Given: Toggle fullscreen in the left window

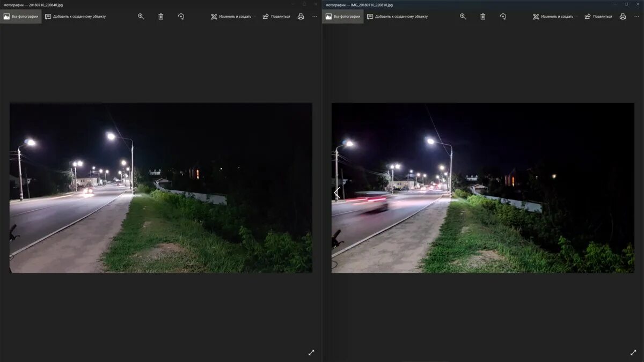Looking at the screenshot, I should tap(311, 352).
